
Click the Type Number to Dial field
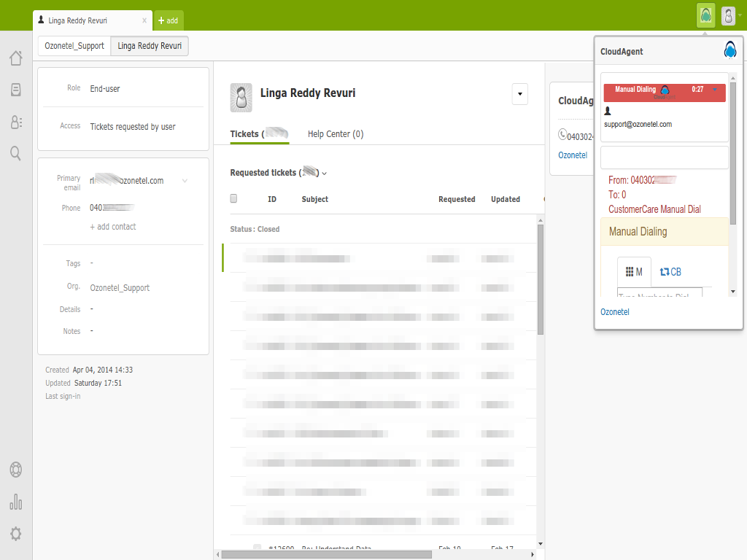click(659, 292)
